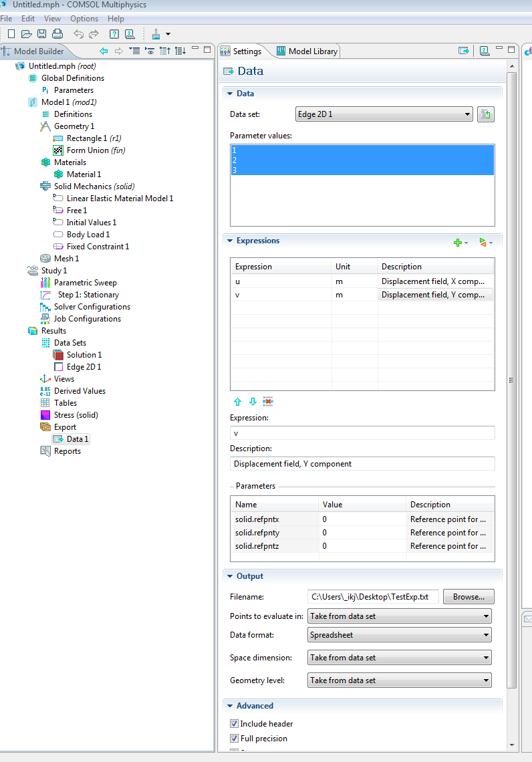Uncheck the Include header checkbox
The width and height of the screenshot is (532, 762).
(x=235, y=724)
